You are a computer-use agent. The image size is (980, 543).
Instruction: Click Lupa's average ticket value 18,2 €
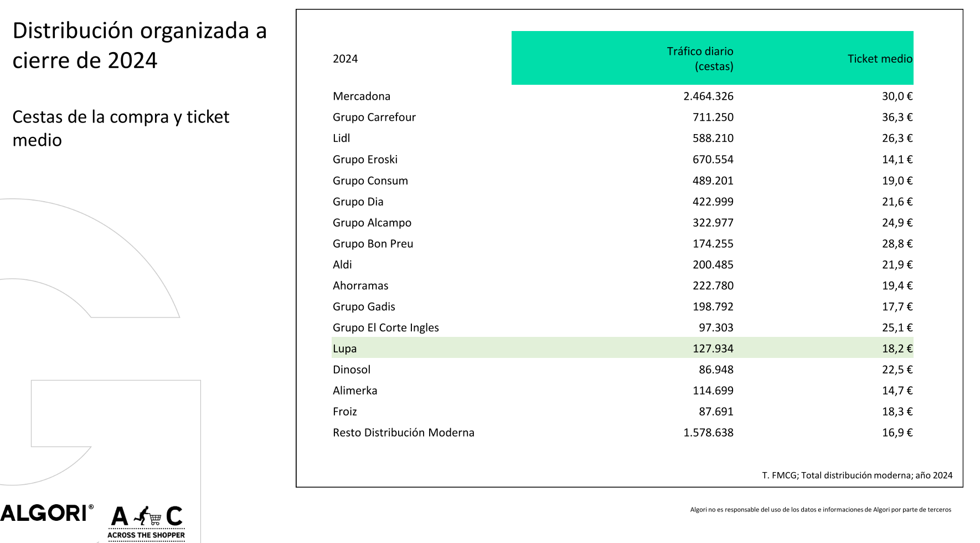pyautogui.click(x=897, y=349)
